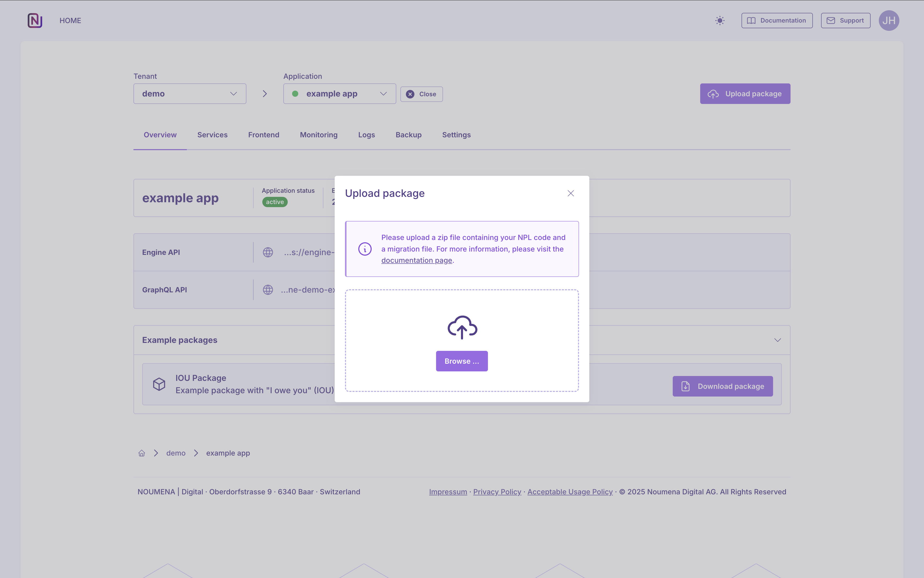Click the info icon in upload notice
924x578 pixels.
pos(365,249)
